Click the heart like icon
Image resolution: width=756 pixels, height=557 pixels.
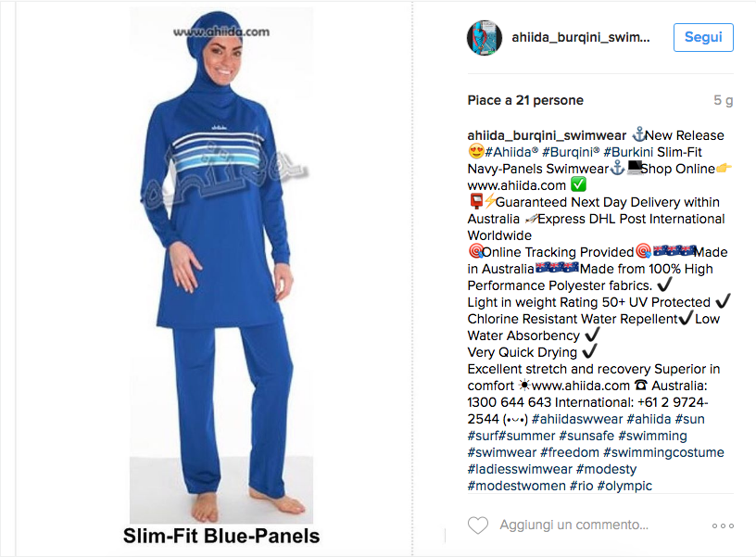478,525
